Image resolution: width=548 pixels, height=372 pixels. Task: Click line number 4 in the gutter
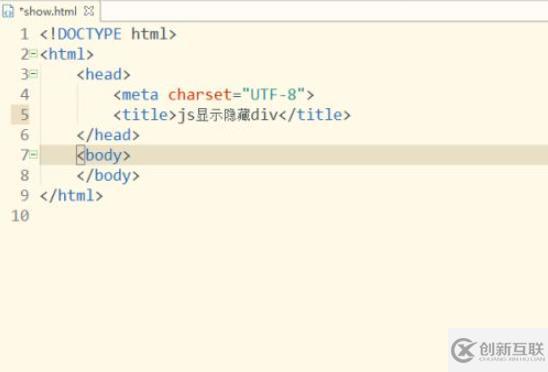tap(24, 94)
